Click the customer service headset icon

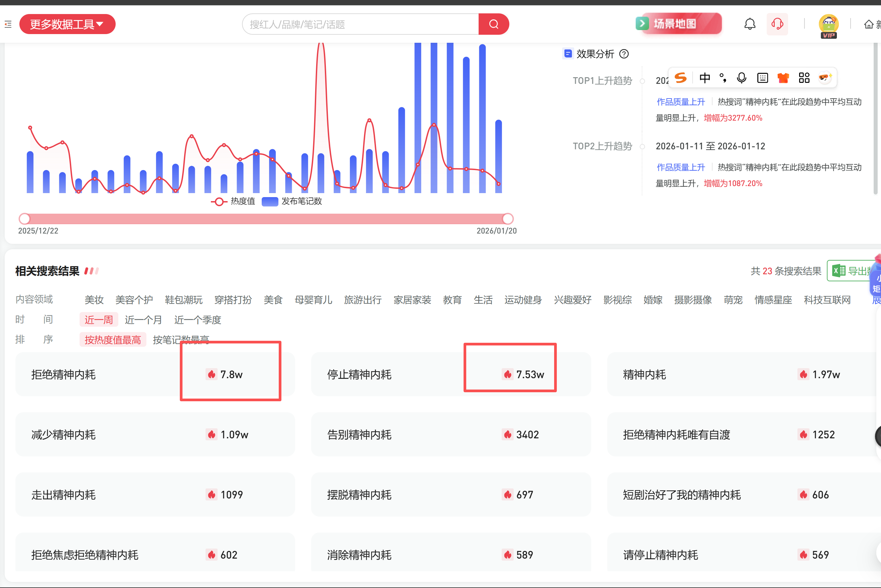[777, 24]
